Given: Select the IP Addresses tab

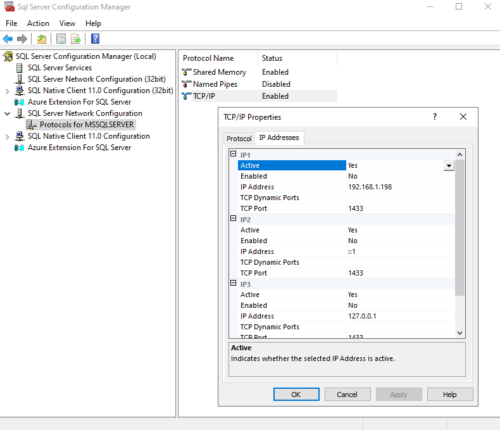Looking at the screenshot, I should coord(279,138).
